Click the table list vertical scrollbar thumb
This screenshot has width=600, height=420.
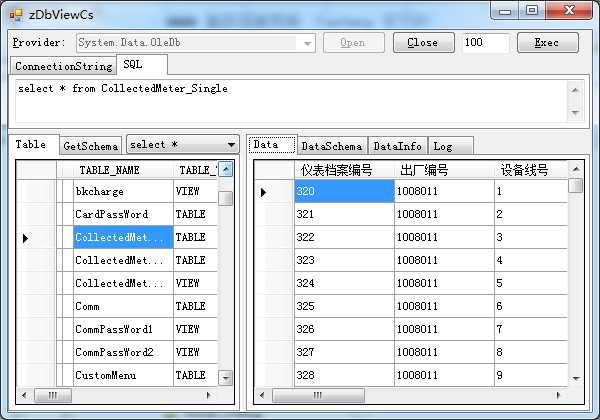click(226, 198)
